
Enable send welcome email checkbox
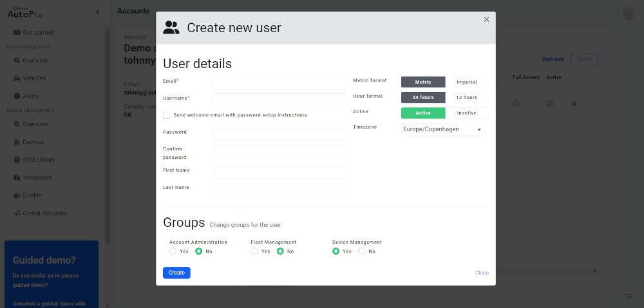pyautogui.click(x=166, y=115)
